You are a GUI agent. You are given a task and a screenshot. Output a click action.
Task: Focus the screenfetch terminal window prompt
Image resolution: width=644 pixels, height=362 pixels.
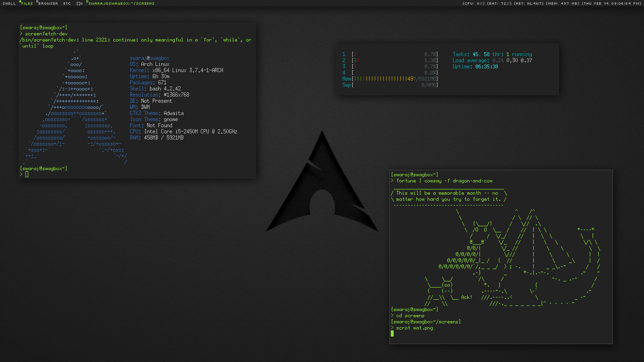click(27, 174)
